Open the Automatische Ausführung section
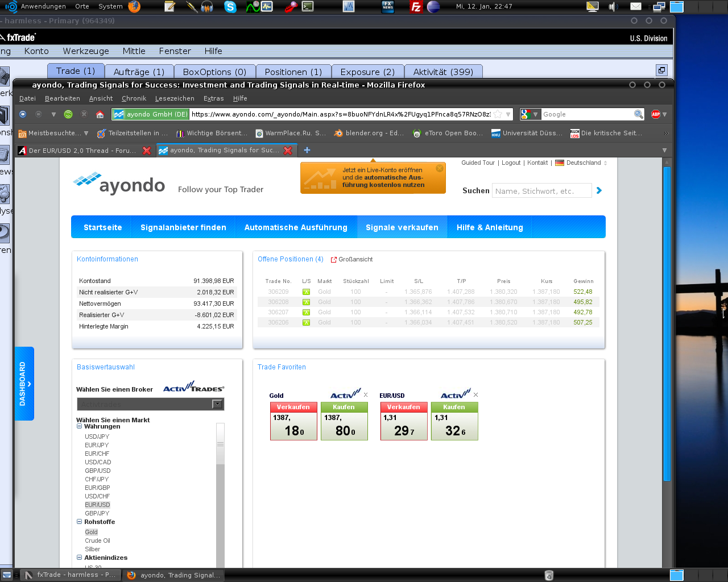Screen dimensions: 728x582 [296, 227]
